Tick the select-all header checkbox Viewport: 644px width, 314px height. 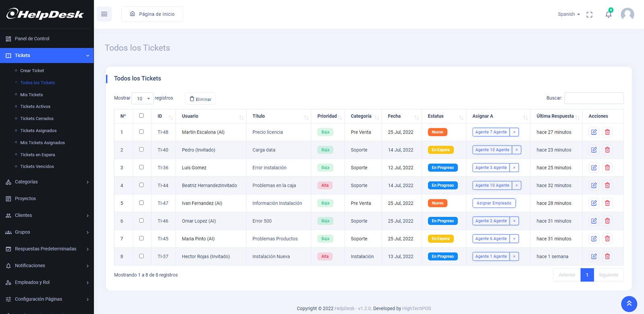(141, 116)
